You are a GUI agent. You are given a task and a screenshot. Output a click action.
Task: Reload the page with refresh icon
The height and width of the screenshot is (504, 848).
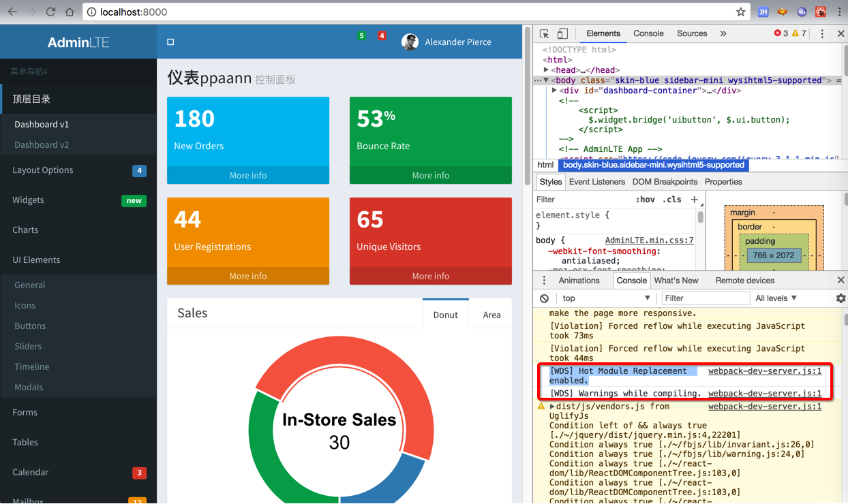[50, 12]
